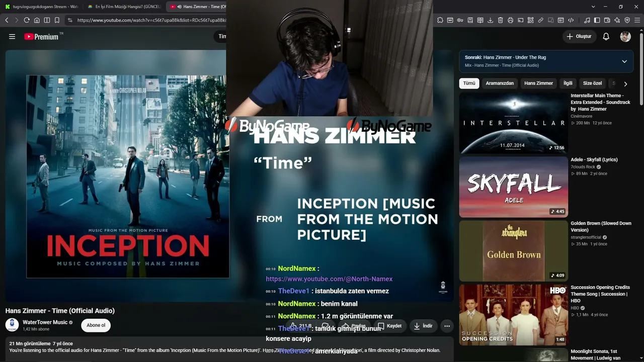
Task: Open the music note media control
Action: (587, 20)
